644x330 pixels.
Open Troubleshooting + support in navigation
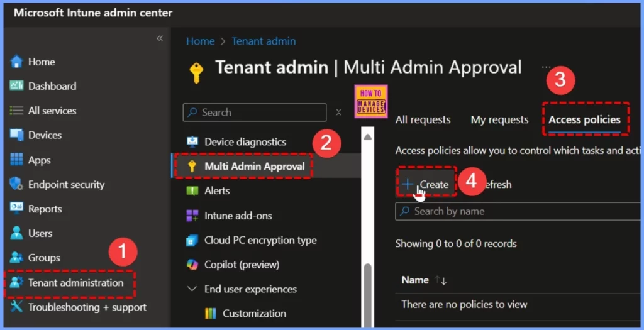[86, 307]
